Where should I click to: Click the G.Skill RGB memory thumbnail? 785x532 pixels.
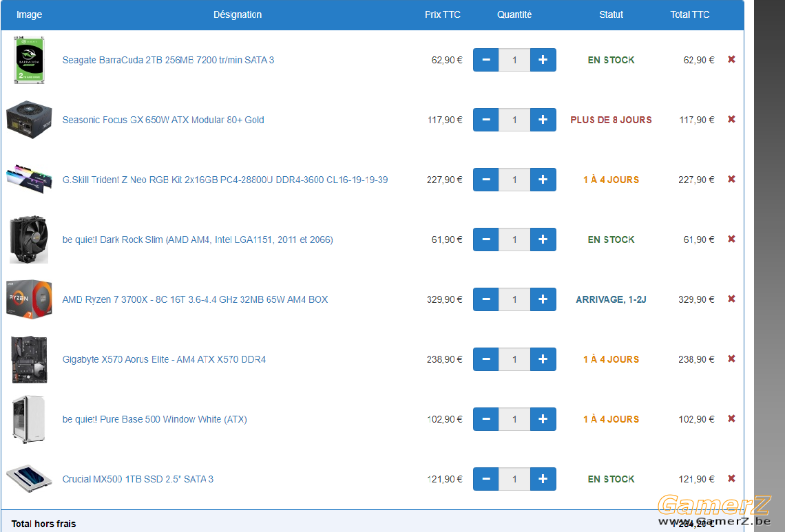click(29, 179)
